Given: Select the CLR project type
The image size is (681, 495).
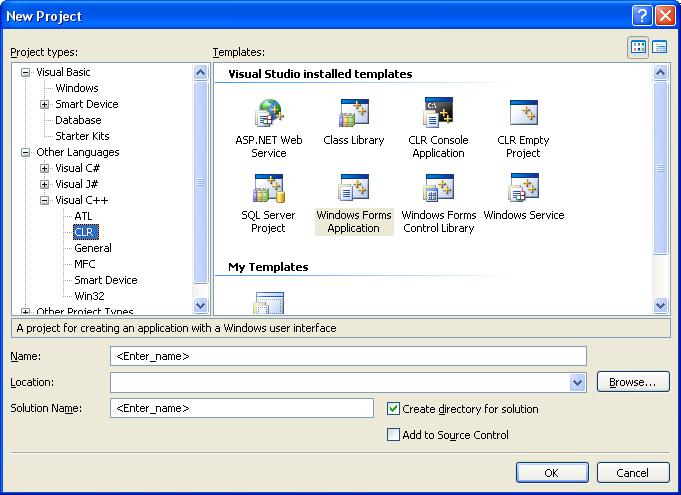Looking at the screenshot, I should coord(86,232).
